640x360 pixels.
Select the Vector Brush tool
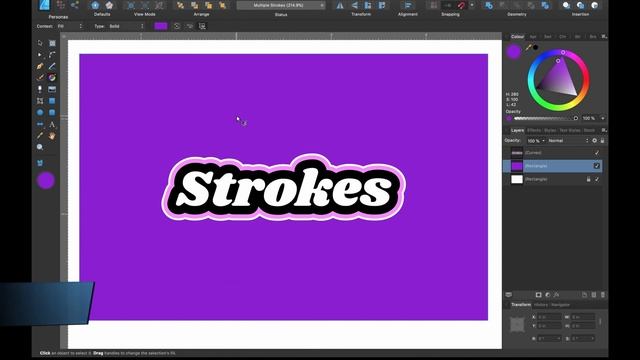click(x=40, y=77)
